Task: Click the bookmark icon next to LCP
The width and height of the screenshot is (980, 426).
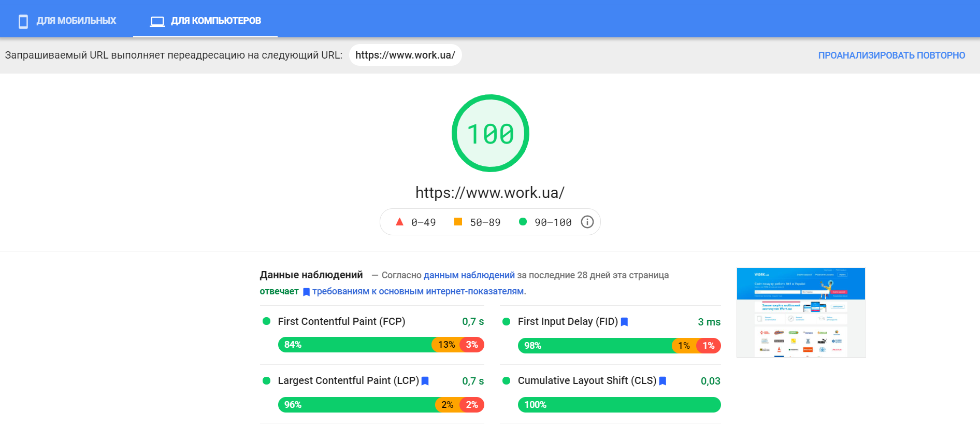Action: (x=425, y=381)
